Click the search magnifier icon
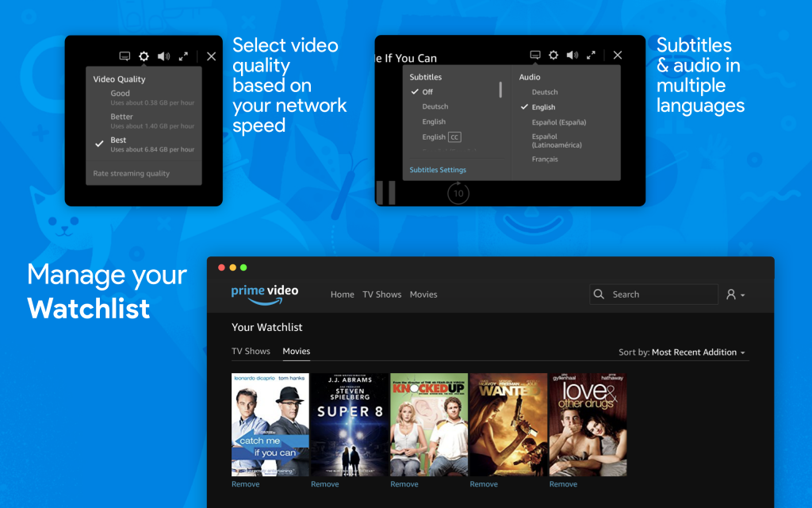The image size is (812, 508). [599, 294]
